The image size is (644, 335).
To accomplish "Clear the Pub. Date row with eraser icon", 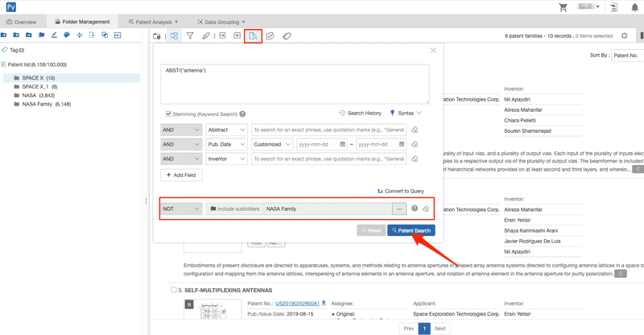I will click(x=415, y=144).
